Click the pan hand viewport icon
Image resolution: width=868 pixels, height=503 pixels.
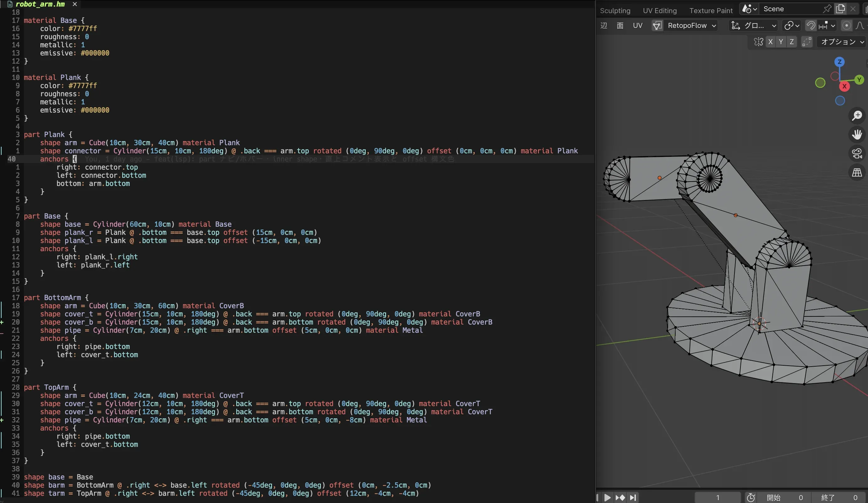pos(857,135)
